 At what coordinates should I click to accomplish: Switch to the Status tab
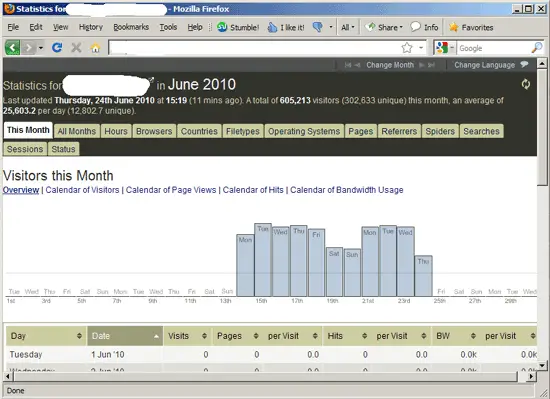tap(63, 149)
